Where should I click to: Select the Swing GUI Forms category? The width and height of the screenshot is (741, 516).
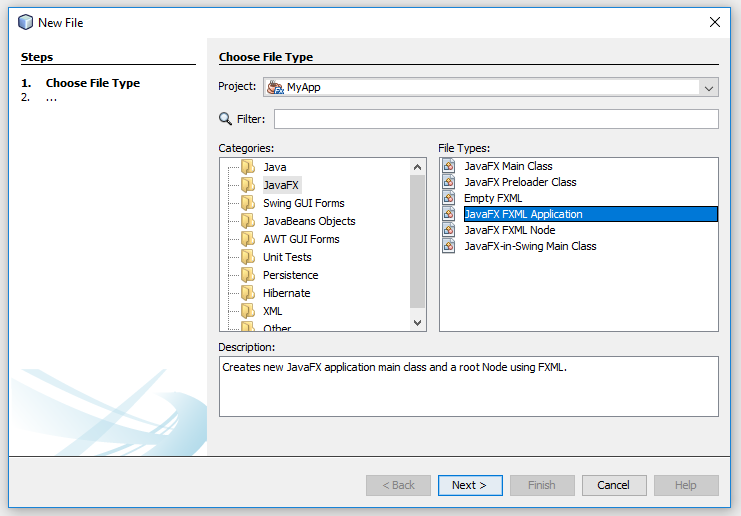tap(304, 203)
